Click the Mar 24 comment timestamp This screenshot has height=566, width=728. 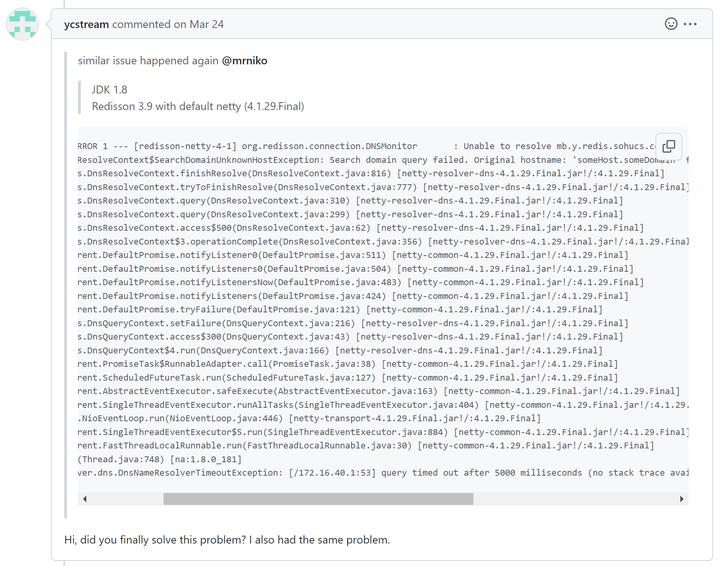click(x=206, y=24)
